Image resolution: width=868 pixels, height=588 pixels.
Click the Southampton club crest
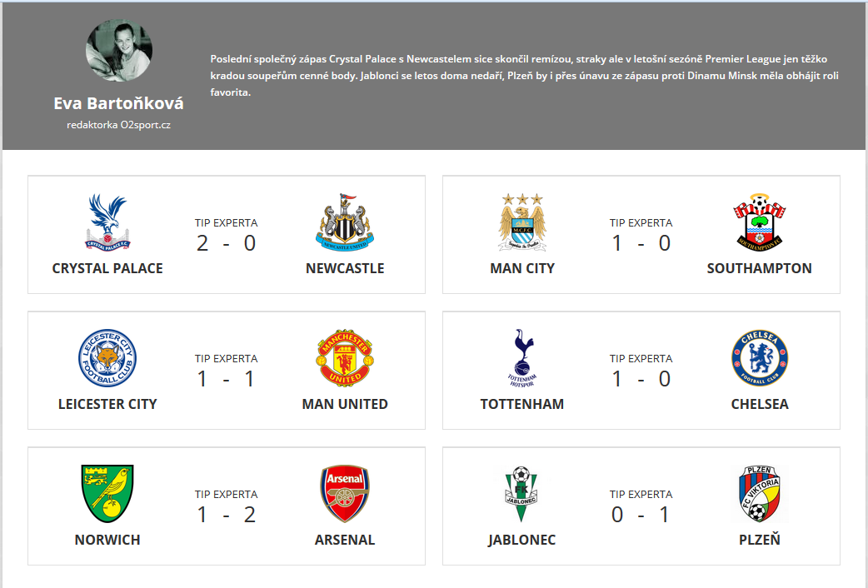(x=759, y=222)
